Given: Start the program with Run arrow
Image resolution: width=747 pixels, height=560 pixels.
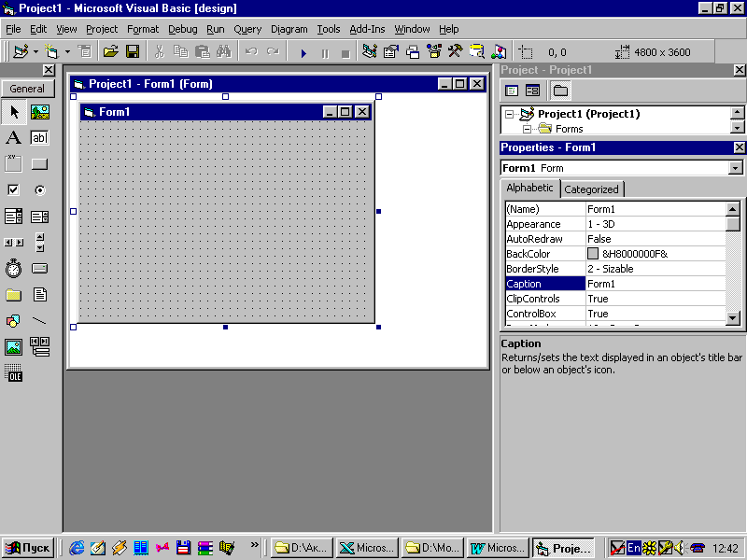Looking at the screenshot, I should pos(303,52).
